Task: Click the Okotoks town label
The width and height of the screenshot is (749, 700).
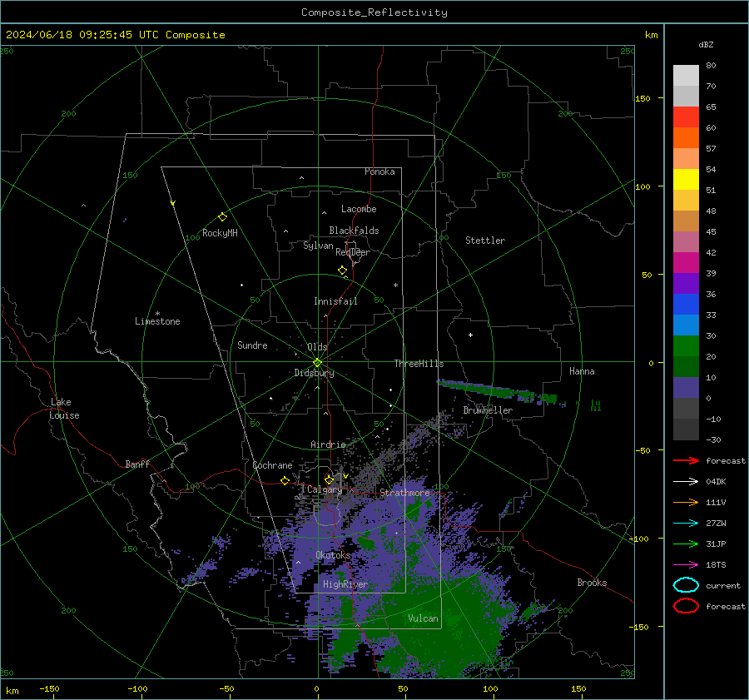Action: tap(333, 555)
